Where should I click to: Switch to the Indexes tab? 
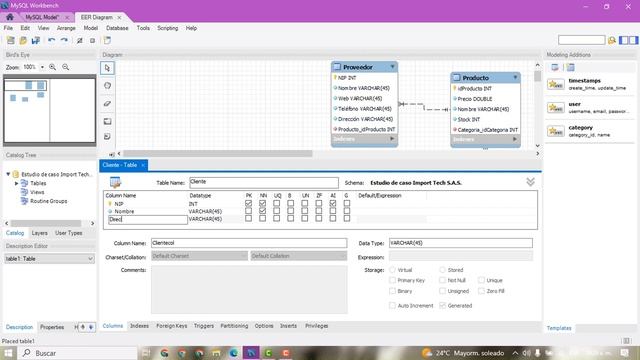point(139,326)
